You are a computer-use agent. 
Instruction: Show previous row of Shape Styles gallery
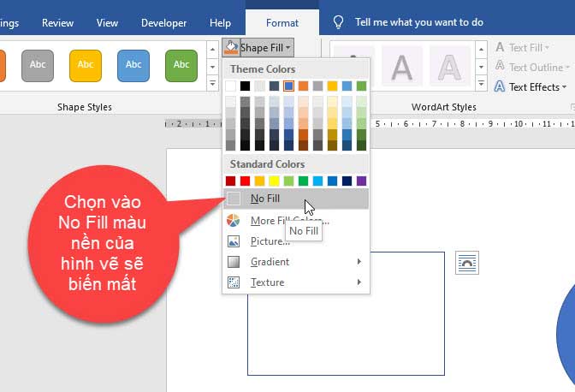(x=213, y=49)
